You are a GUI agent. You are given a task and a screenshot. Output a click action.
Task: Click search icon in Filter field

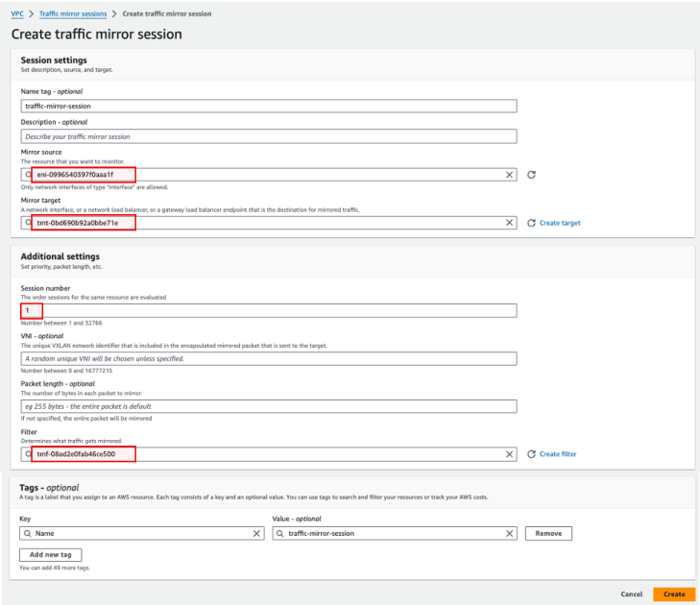(28, 453)
